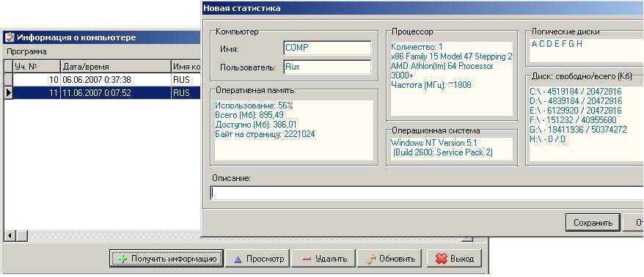Click the Удалить button label
The height and width of the screenshot is (277, 644).
click(x=331, y=259)
